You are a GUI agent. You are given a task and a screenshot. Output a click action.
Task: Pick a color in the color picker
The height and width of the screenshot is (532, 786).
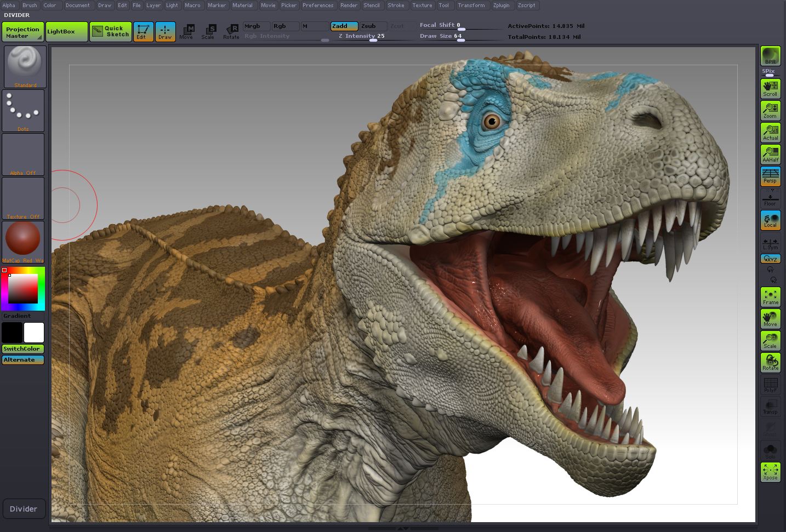pyautogui.click(x=23, y=288)
